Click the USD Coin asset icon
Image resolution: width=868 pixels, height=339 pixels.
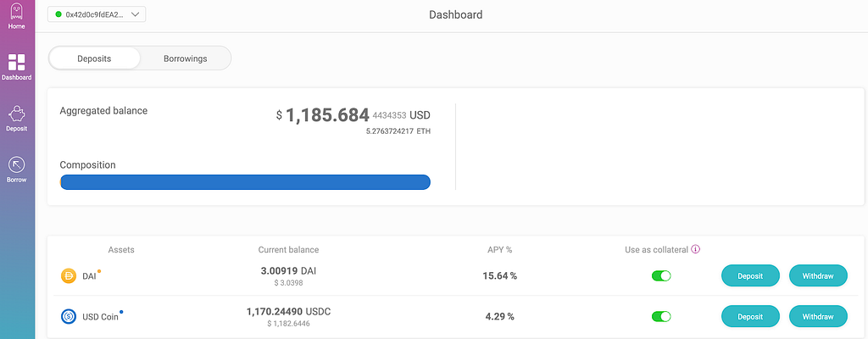point(69,317)
